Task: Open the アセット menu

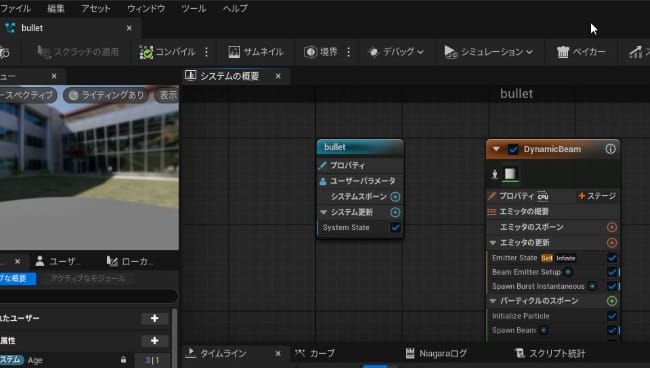Action: coord(95,8)
